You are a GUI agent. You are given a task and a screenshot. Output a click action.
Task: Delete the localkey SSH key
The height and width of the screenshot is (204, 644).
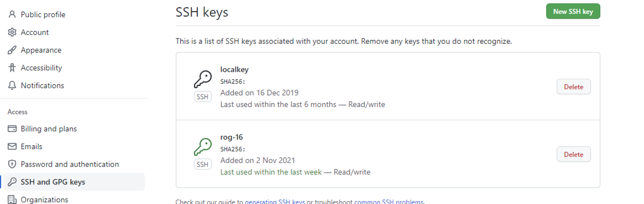[x=573, y=87]
